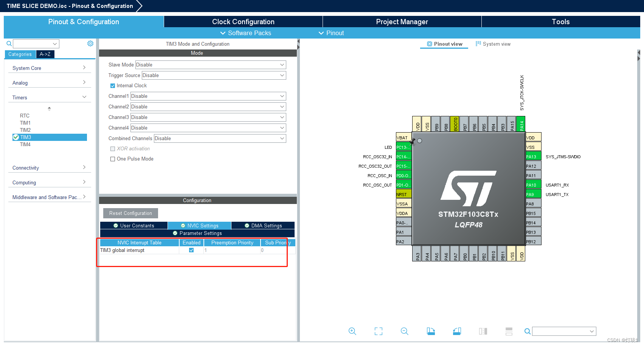Image resolution: width=644 pixels, height=346 pixels.
Task: Select pin PA8 on chip right side
Action: [534, 204]
